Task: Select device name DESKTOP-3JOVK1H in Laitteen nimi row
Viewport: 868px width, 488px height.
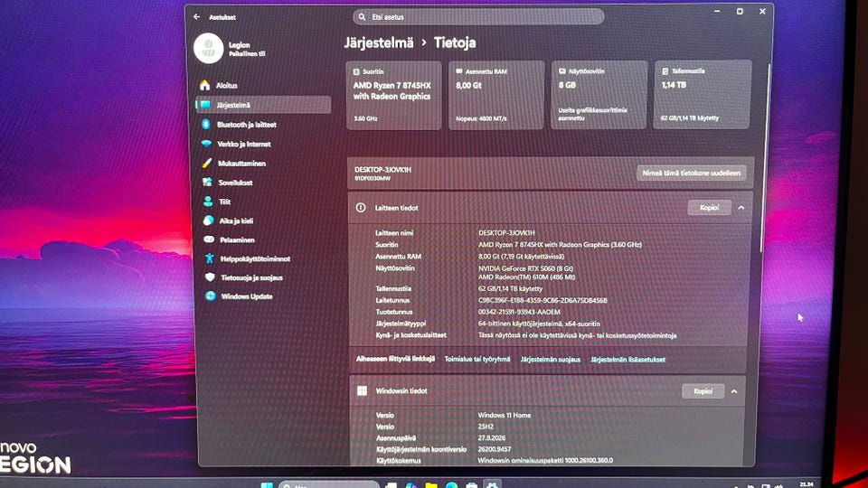Action: pos(506,233)
